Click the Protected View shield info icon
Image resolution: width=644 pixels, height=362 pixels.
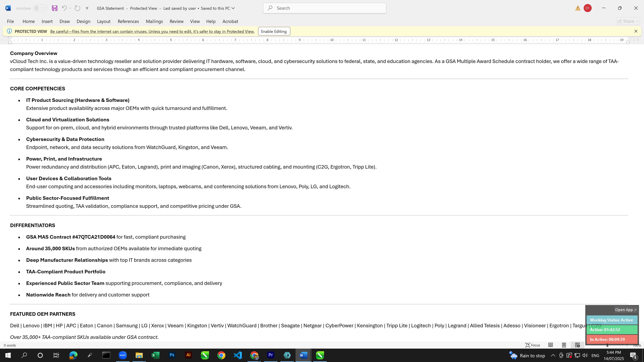tap(9, 31)
